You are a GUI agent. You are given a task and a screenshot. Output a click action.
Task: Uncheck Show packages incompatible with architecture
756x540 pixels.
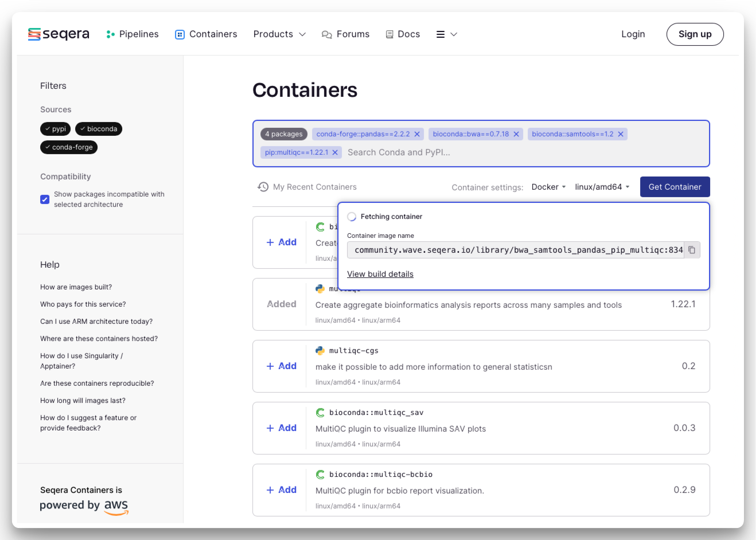[45, 199]
